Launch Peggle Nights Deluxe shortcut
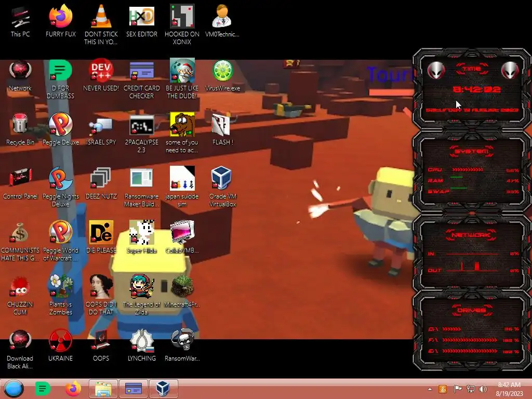Screen dimensions: 532x399 click(61, 187)
